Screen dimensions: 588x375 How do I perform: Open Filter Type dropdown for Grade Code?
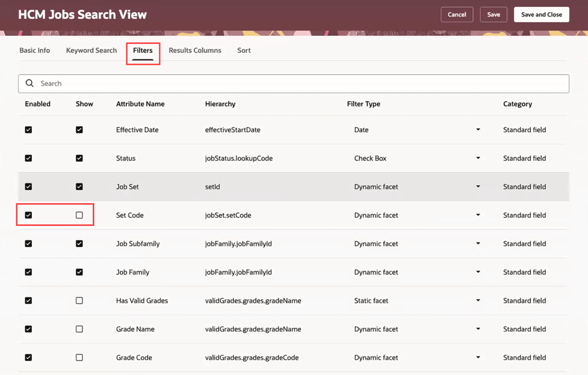pos(478,358)
